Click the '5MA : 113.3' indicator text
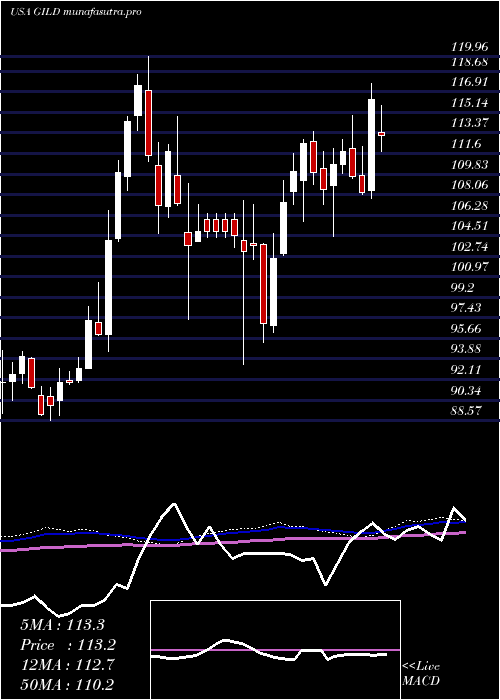 62,625
